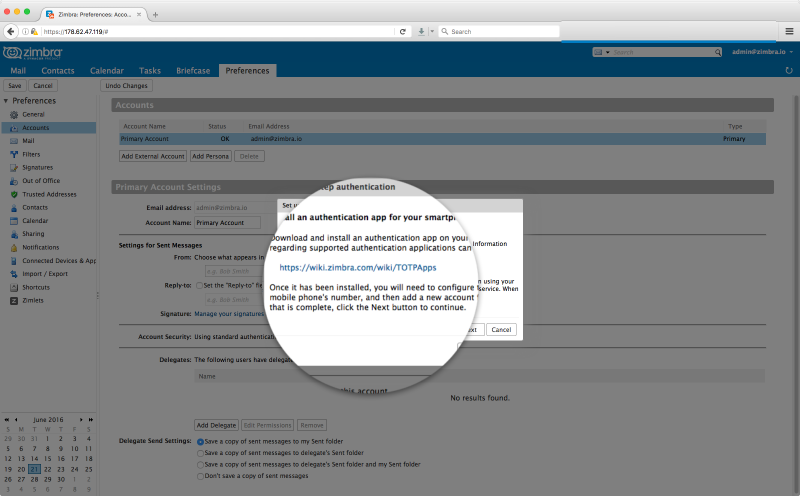The width and height of the screenshot is (800, 496).
Task: Open a new browser tab
Action: pyautogui.click(x=155, y=15)
